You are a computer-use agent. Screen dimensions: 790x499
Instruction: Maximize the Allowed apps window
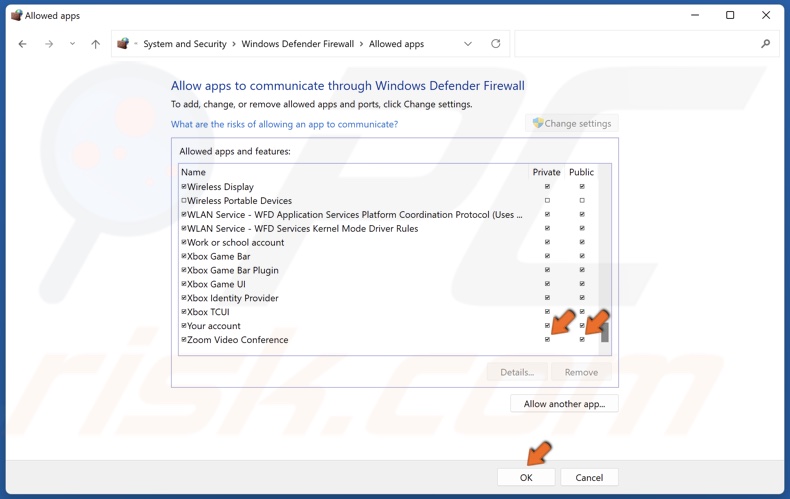tap(730, 15)
